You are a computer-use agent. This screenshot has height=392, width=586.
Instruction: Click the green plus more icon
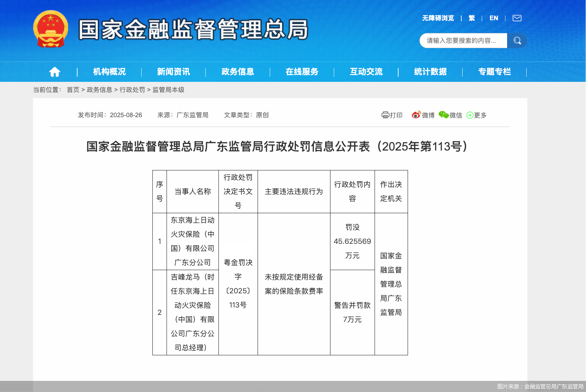tap(470, 116)
